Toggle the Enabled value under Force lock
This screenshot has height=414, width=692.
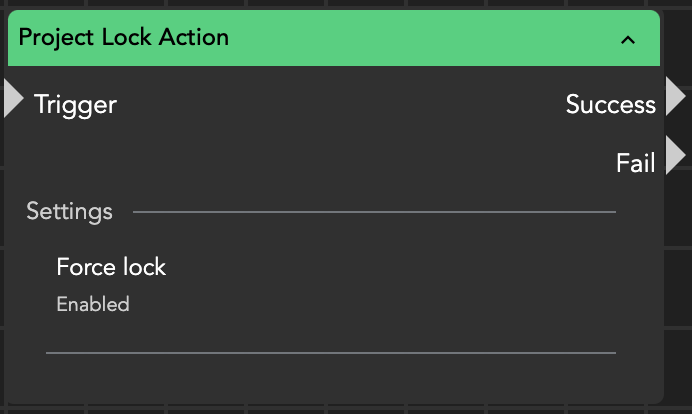[93, 304]
